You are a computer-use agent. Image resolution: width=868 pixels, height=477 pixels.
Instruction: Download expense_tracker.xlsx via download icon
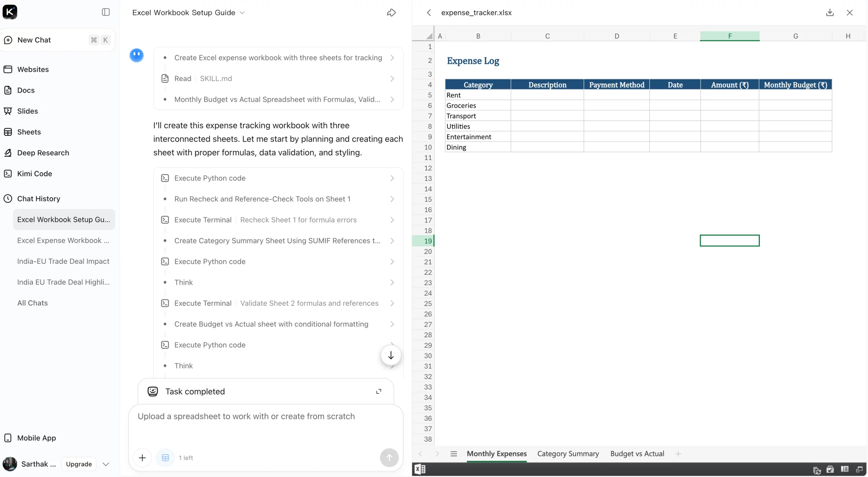tap(830, 13)
